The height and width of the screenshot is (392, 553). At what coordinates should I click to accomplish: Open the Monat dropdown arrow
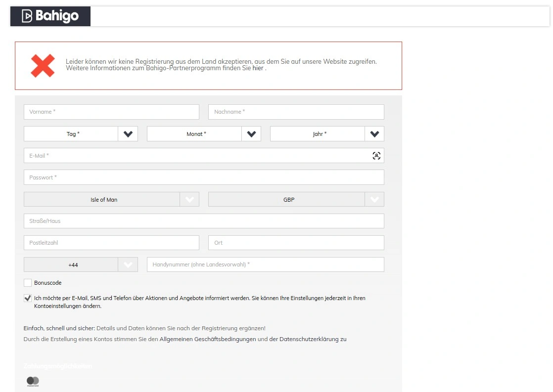pos(251,134)
